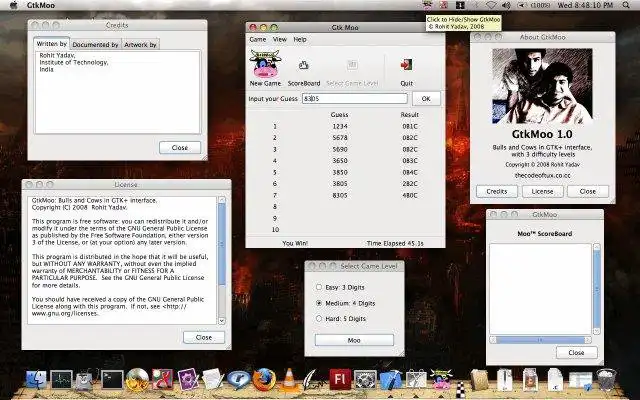Screen dimensions: 640x400
Task: Click Close in the Moo ScoreBoard window
Action: pos(576,353)
